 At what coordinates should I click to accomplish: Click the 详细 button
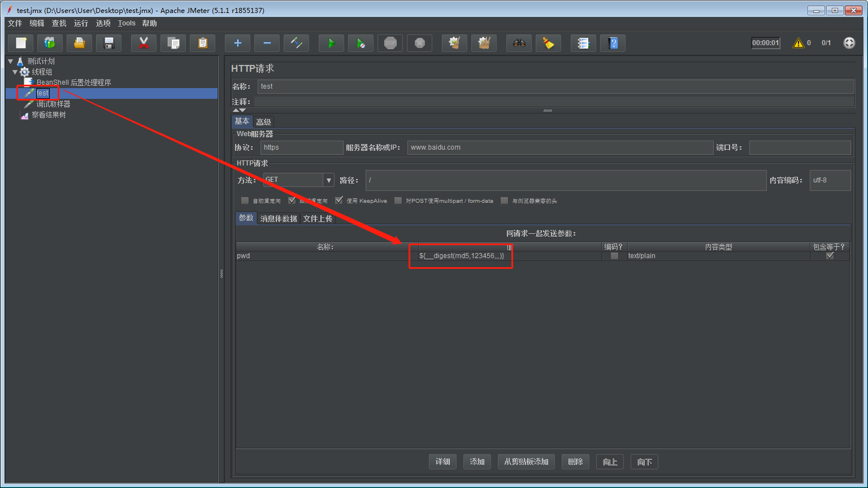[443, 462]
